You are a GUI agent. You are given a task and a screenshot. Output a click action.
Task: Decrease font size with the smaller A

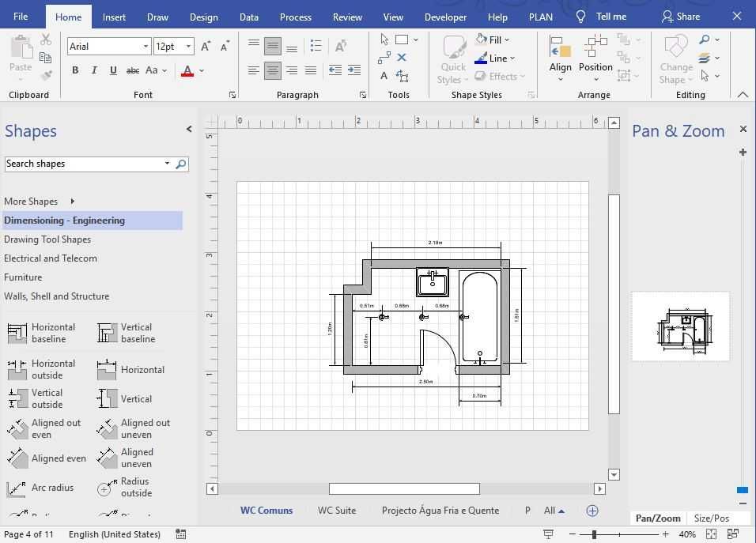pos(225,47)
